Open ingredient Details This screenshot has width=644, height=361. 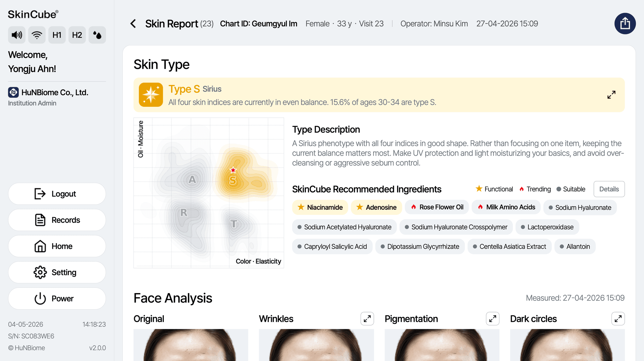coord(609,189)
